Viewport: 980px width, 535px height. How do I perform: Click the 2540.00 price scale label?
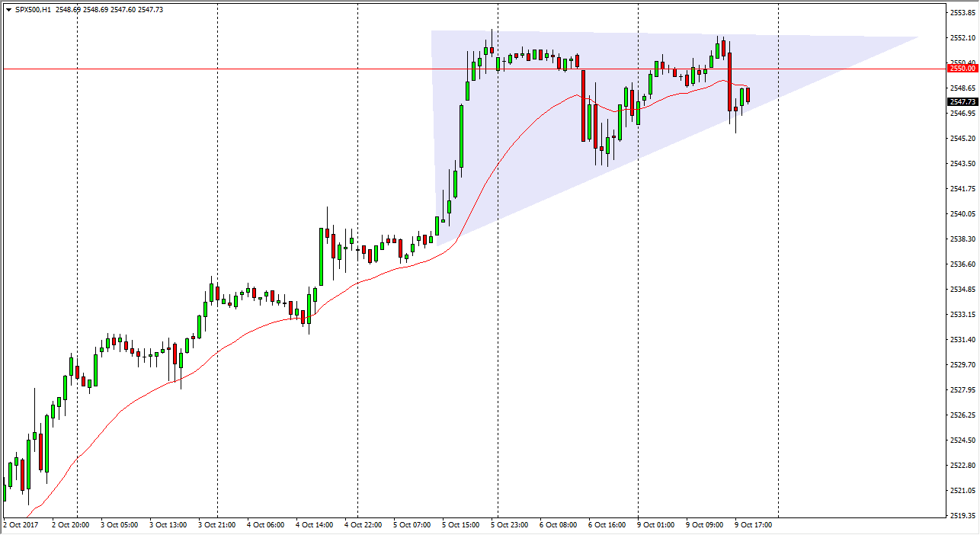point(962,214)
